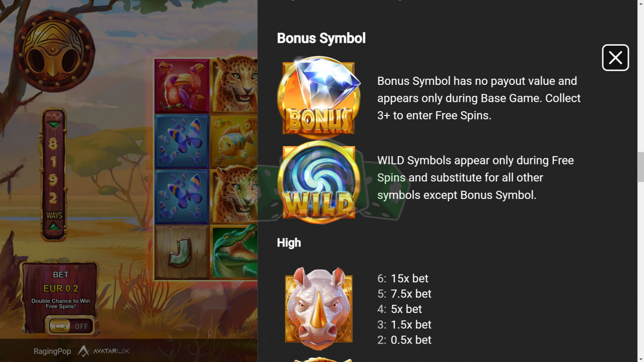Click the Bonus Symbol heading
Image resolution: width=644 pixels, height=362 pixels.
pos(321,38)
